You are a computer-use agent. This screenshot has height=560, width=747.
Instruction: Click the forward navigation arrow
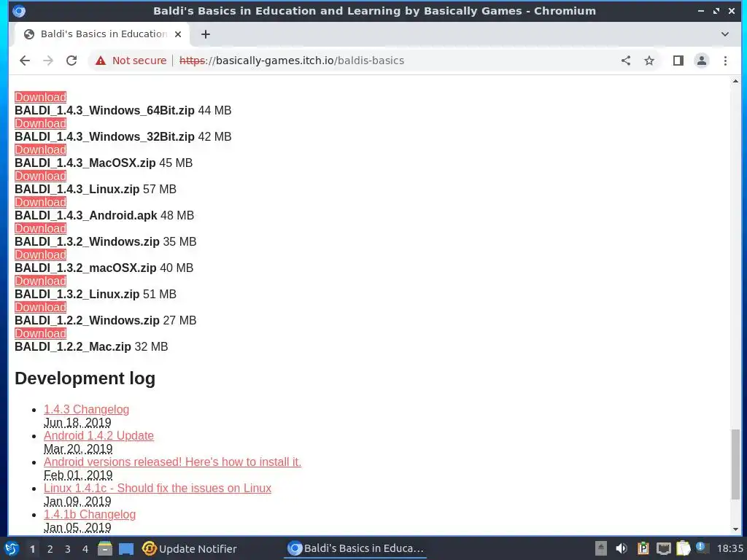48,61
